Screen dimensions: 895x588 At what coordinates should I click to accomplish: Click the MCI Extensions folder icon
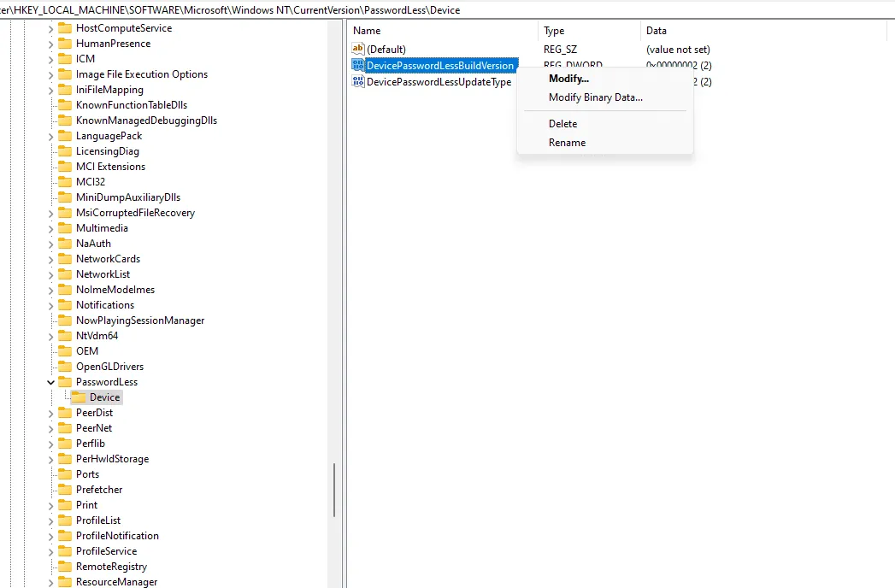[66, 167]
